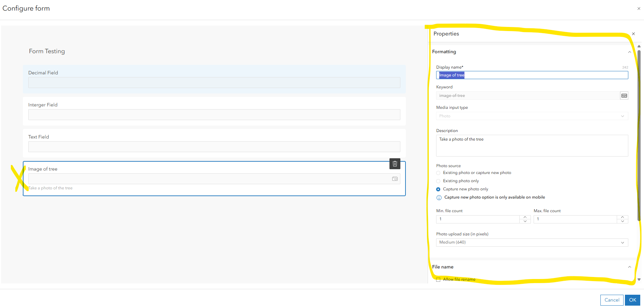Close the Properties panel

(633, 34)
